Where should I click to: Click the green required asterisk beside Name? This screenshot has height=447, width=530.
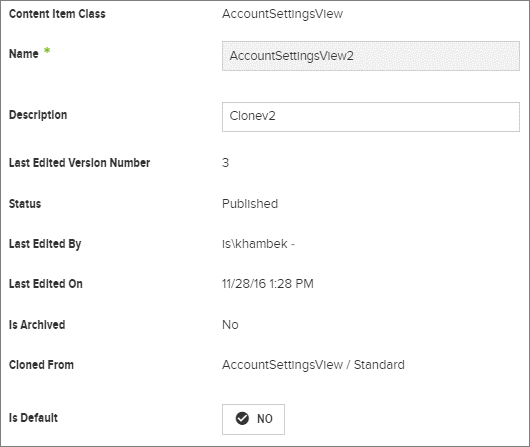47,51
